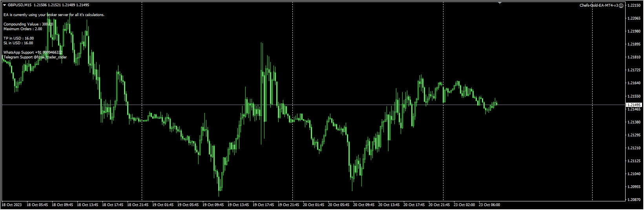Screen dimensions: 644x210
Task: Click the '19 Oct 09:45' time axis label
Action: (213, 205)
